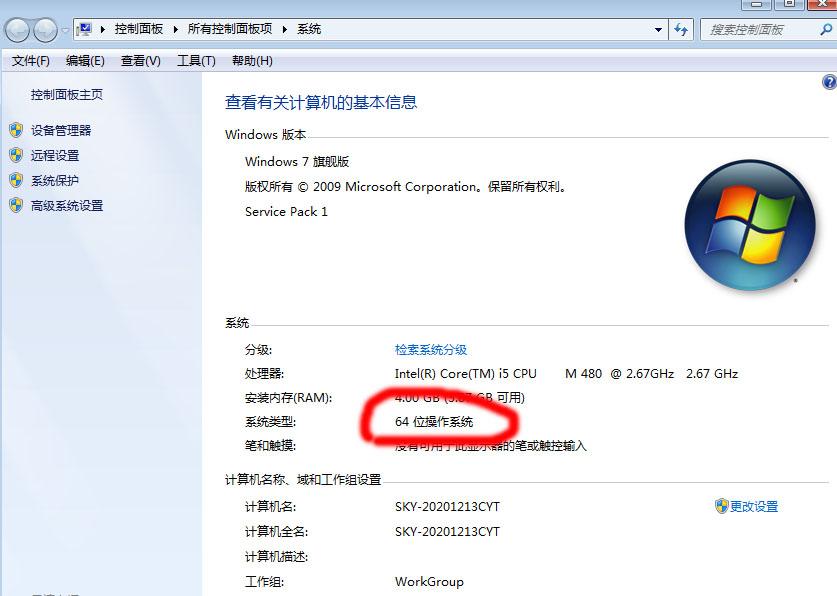
Task: Open the 文件 menu
Action: [30, 61]
